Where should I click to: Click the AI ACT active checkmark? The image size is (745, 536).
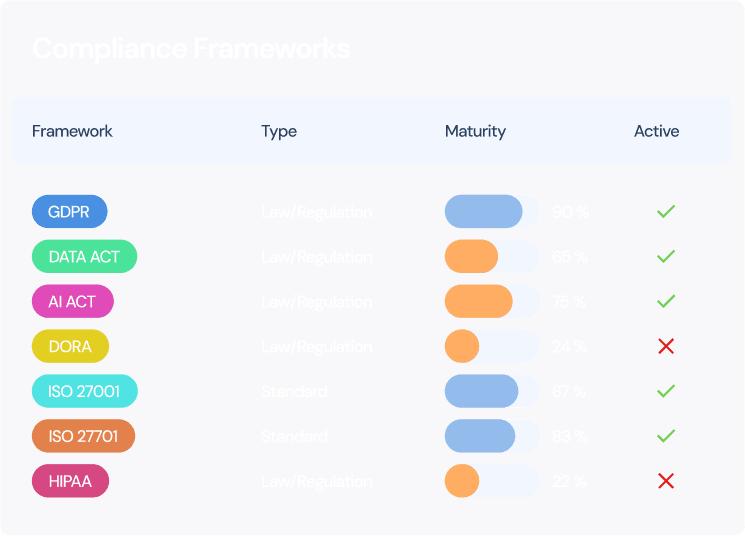pyautogui.click(x=666, y=301)
